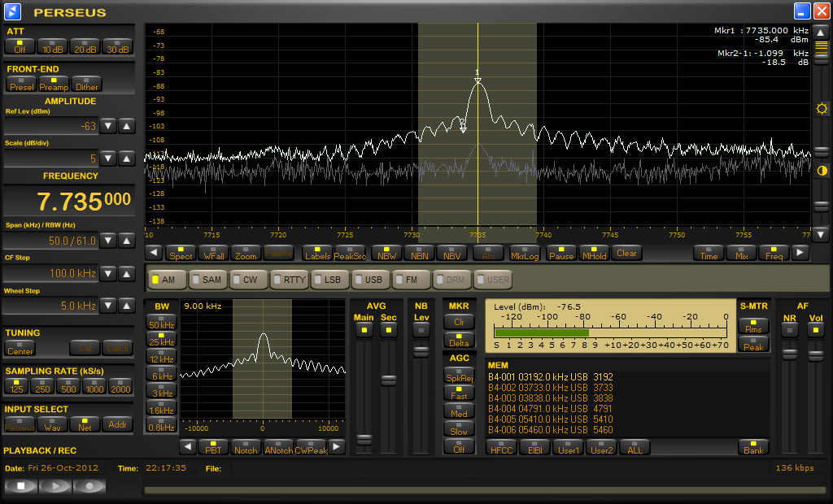Decrease Span/RBW with down arrow
Image resolution: width=833 pixels, height=504 pixels.
pos(108,241)
